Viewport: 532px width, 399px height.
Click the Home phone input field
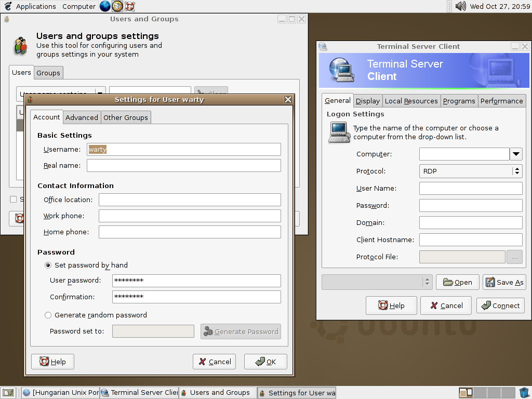pyautogui.click(x=190, y=232)
